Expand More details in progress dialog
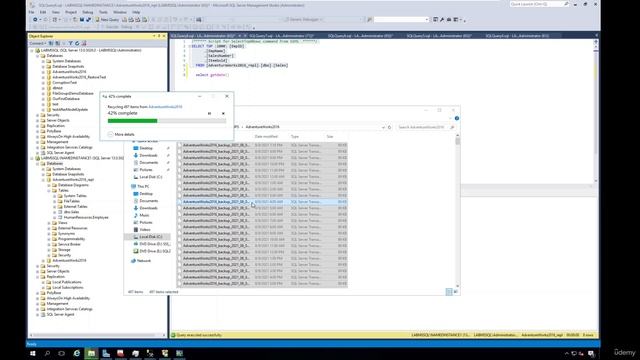Image resolution: width=640 pixels, height=360 pixels. point(121,134)
